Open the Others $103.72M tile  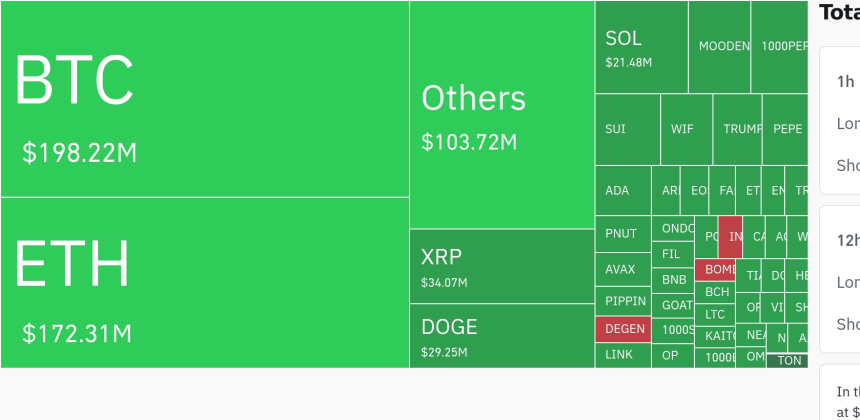502,115
